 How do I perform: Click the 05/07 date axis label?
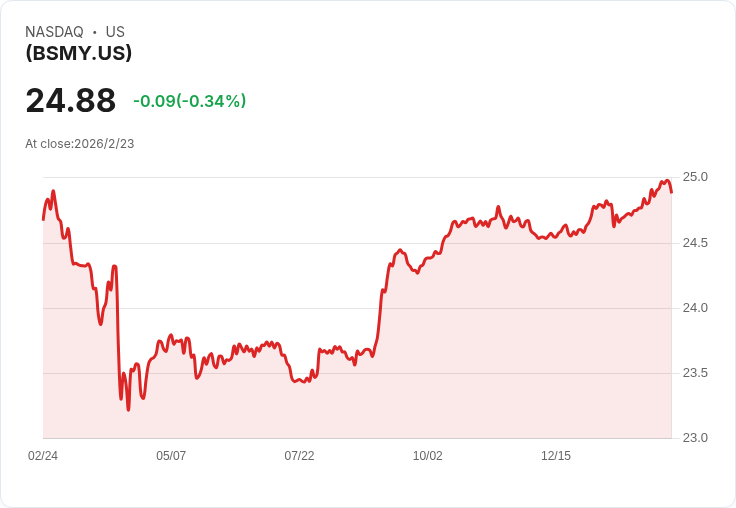pos(171,456)
